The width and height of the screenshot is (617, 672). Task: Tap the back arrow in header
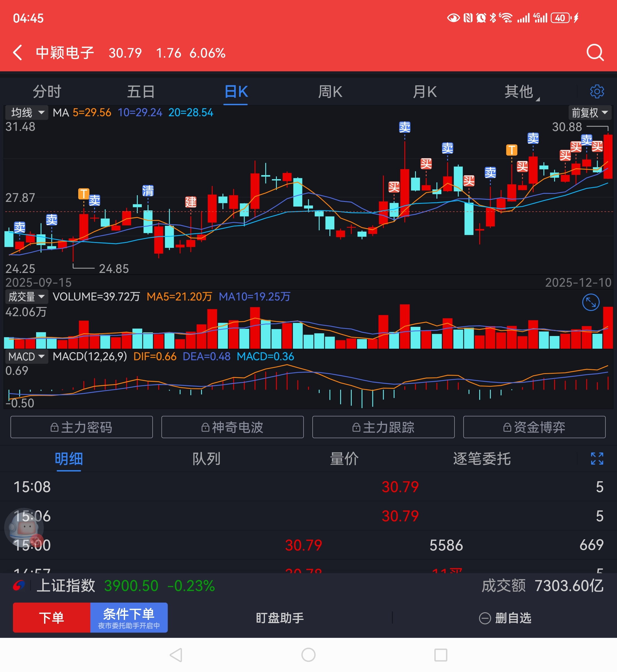point(17,53)
